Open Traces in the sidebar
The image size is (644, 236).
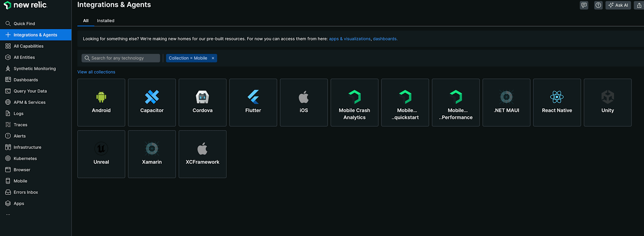36,125
